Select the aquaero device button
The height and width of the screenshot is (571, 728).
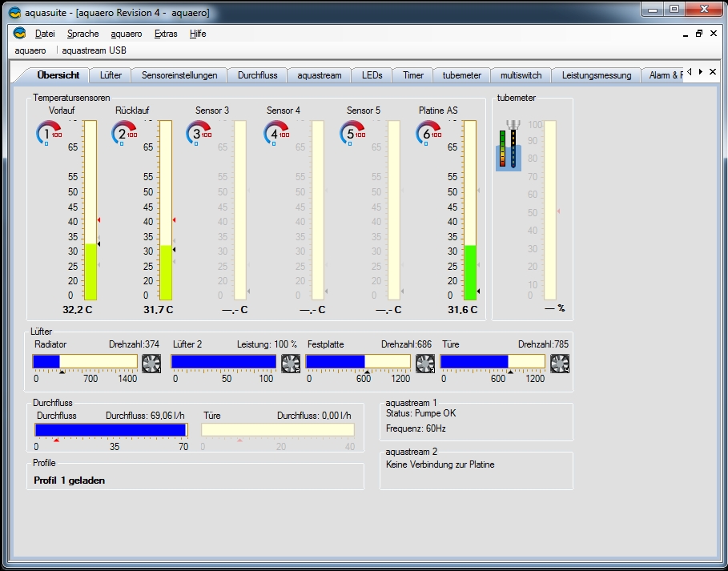pyautogui.click(x=30, y=50)
